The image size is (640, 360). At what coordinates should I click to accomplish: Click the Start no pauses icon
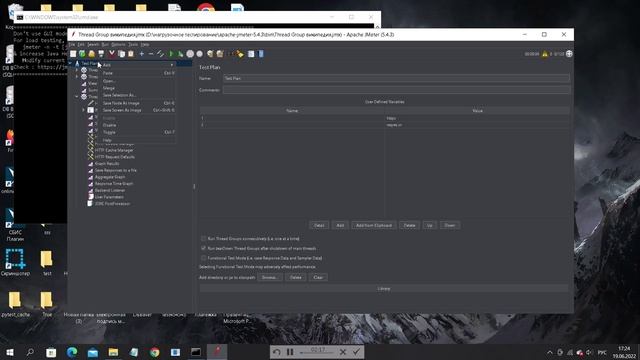point(180,54)
